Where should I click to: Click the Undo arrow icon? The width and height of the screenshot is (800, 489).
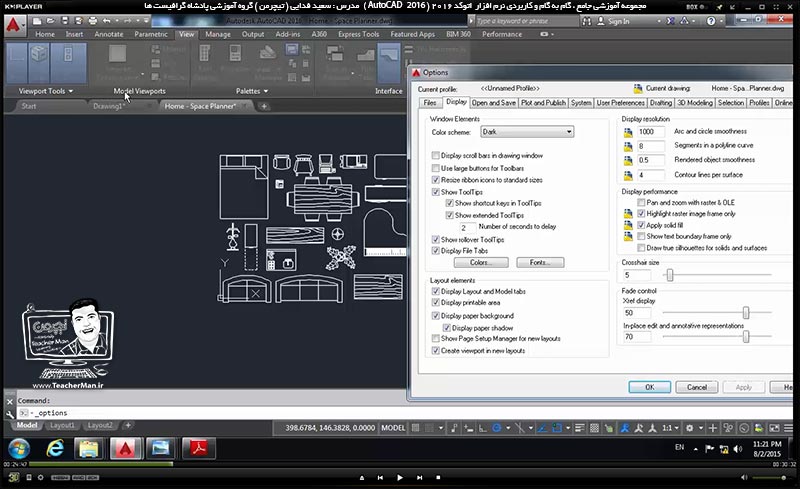tap(106, 21)
